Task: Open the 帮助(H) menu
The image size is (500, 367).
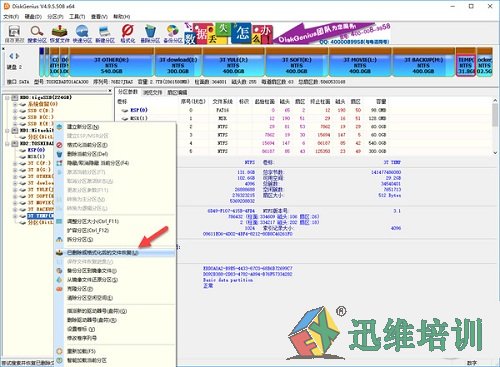Action: tap(122, 16)
